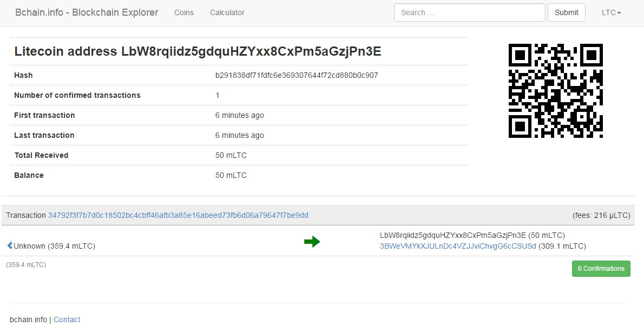Open the Coins menu item
644x333 pixels.
tap(183, 13)
